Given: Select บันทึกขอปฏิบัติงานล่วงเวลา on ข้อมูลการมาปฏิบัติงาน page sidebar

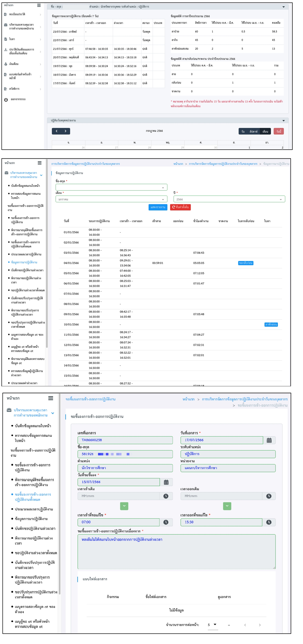Looking at the screenshot, I should (x=27, y=270).
